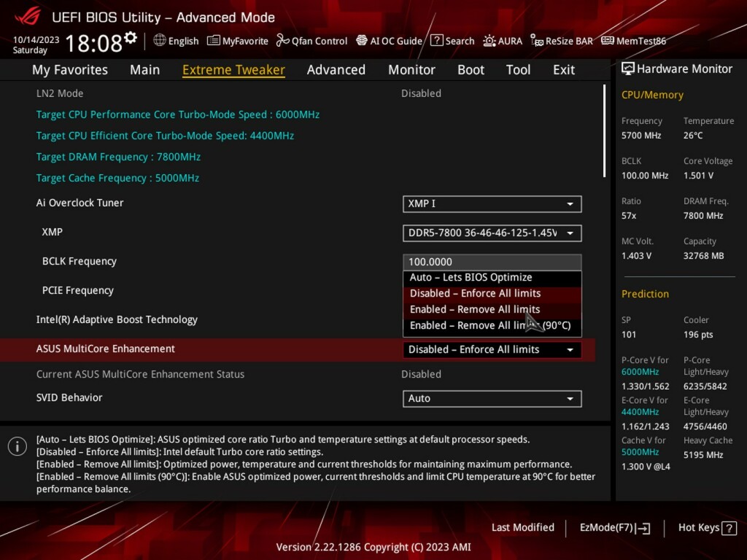This screenshot has height=560, width=747.
Task: Click the ROG logo icon
Action: tap(28, 17)
